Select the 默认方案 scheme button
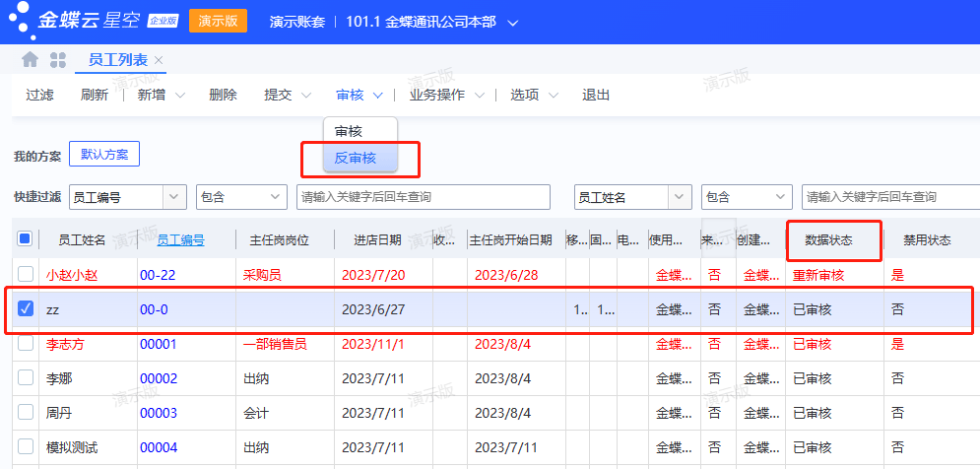This screenshot has height=469, width=980. [x=104, y=155]
